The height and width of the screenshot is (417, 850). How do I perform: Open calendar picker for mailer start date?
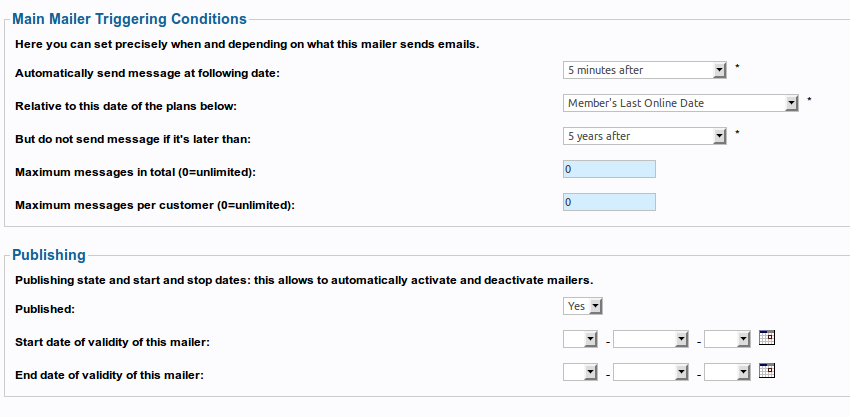767,338
